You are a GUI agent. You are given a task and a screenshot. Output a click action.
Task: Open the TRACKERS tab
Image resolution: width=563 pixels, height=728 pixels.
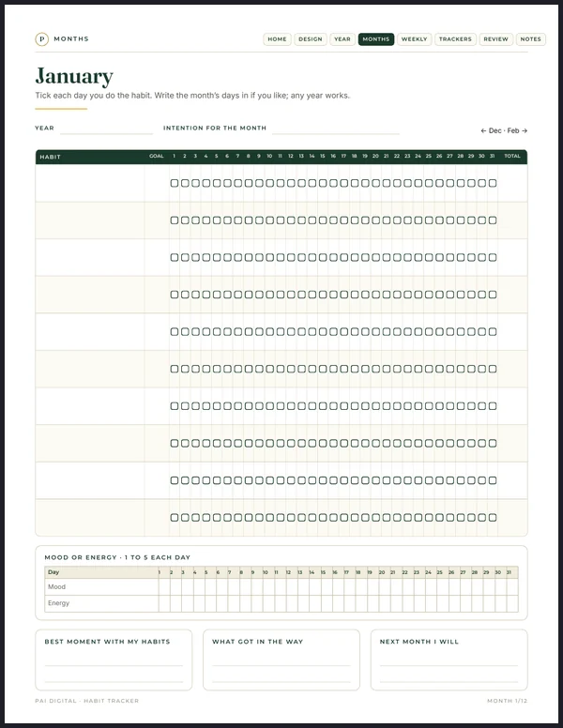[x=455, y=39]
